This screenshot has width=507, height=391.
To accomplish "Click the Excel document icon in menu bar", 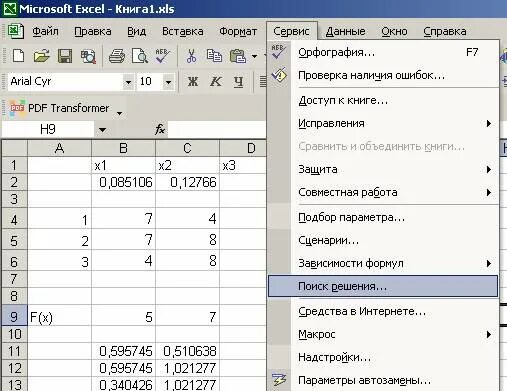I will (x=15, y=31).
